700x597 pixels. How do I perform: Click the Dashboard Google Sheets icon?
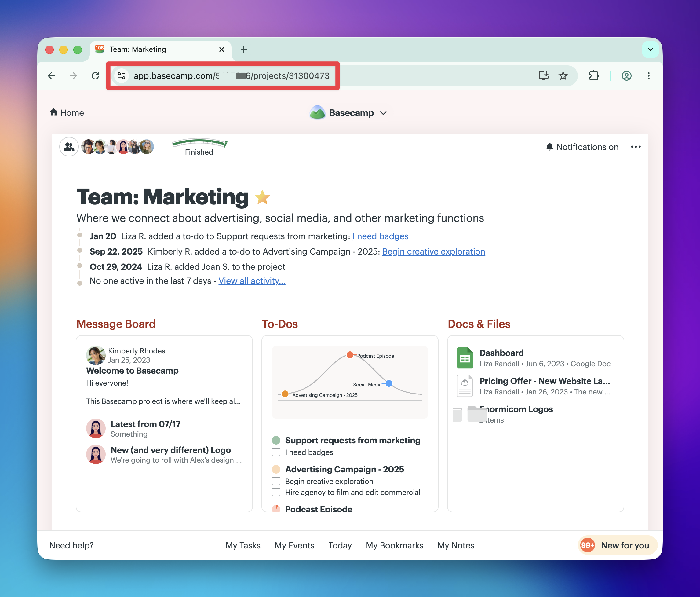[465, 358]
